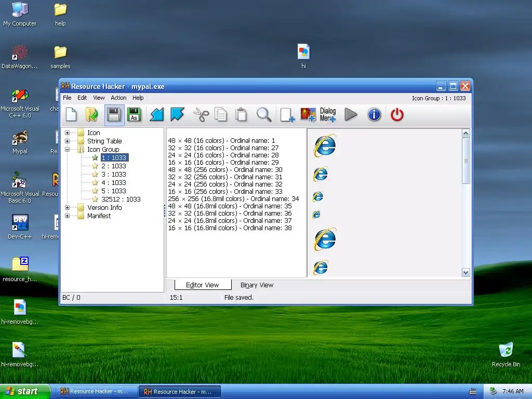The height and width of the screenshot is (399, 532).
Task: Save the file with the floppy disk icon
Action: pos(114,115)
